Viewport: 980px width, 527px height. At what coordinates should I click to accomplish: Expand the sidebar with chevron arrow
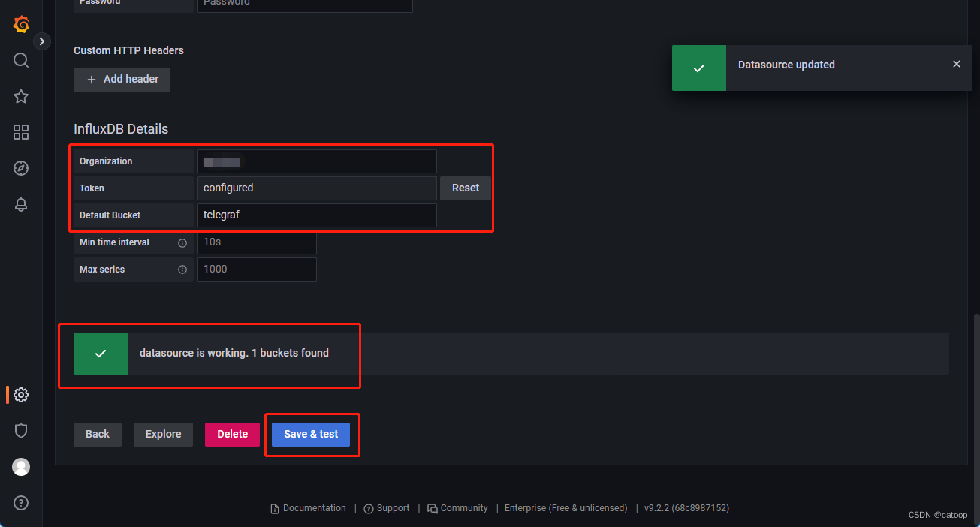point(42,41)
